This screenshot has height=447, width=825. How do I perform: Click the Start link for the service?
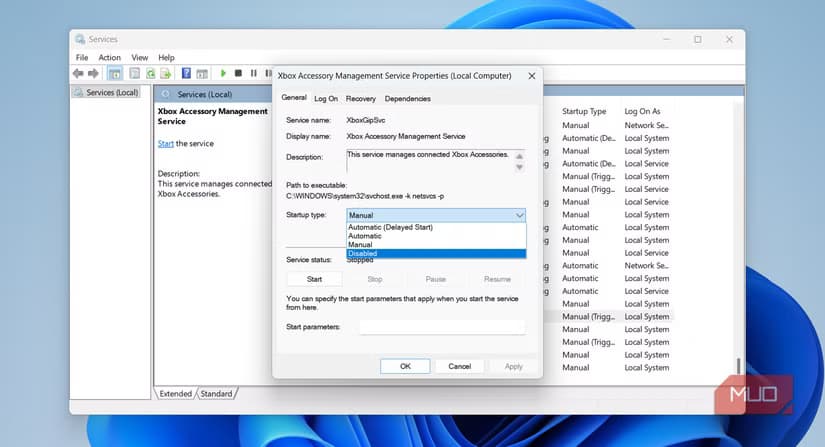[x=165, y=144]
